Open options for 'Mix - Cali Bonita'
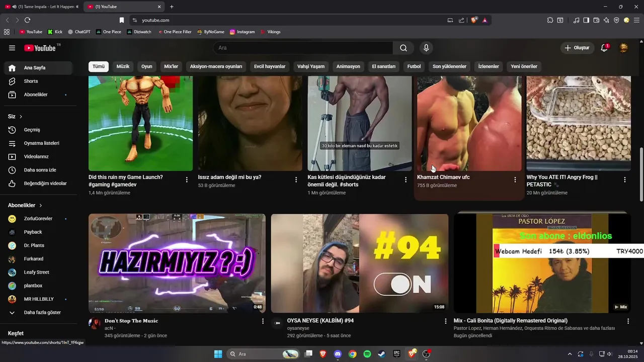Viewport: 644px width, 362px height. pos(628,321)
